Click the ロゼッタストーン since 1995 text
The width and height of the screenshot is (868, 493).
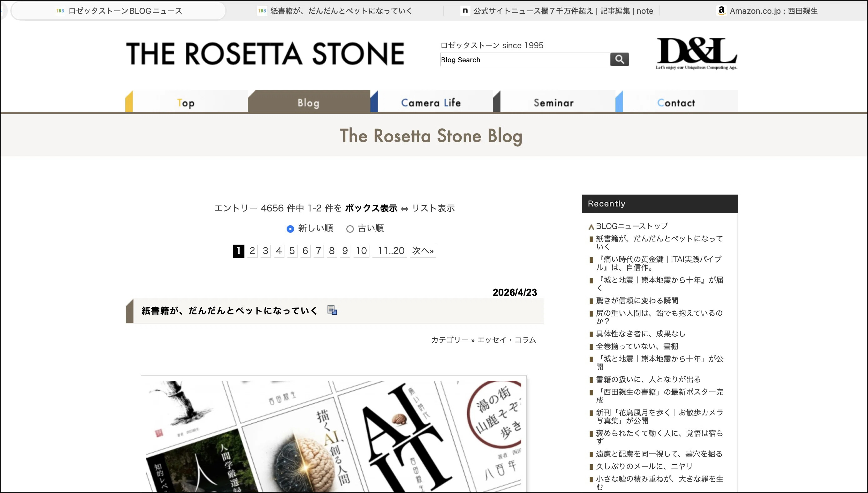pyautogui.click(x=492, y=45)
